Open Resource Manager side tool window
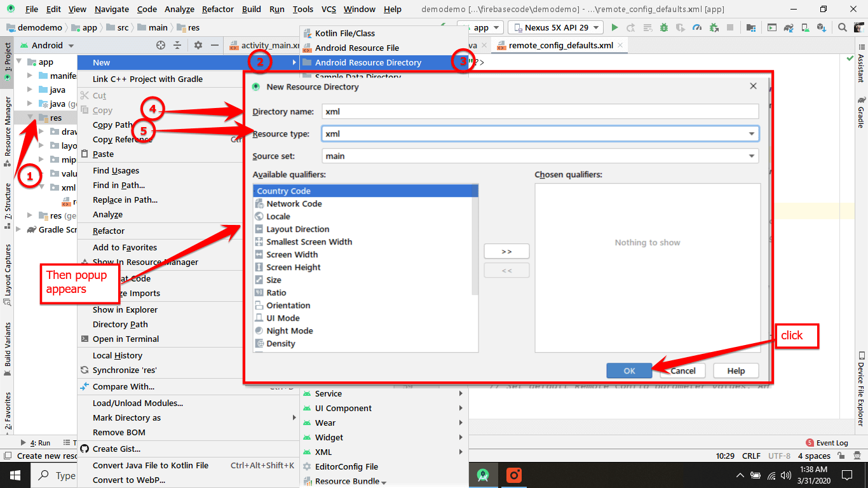868x488 pixels. pyautogui.click(x=8, y=132)
